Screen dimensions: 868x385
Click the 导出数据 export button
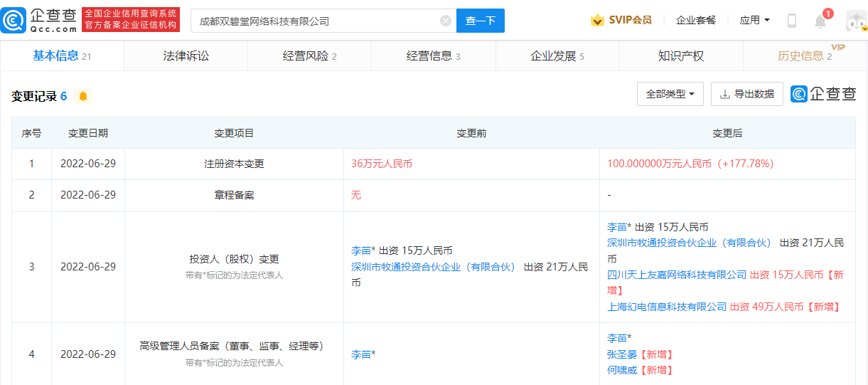point(747,94)
